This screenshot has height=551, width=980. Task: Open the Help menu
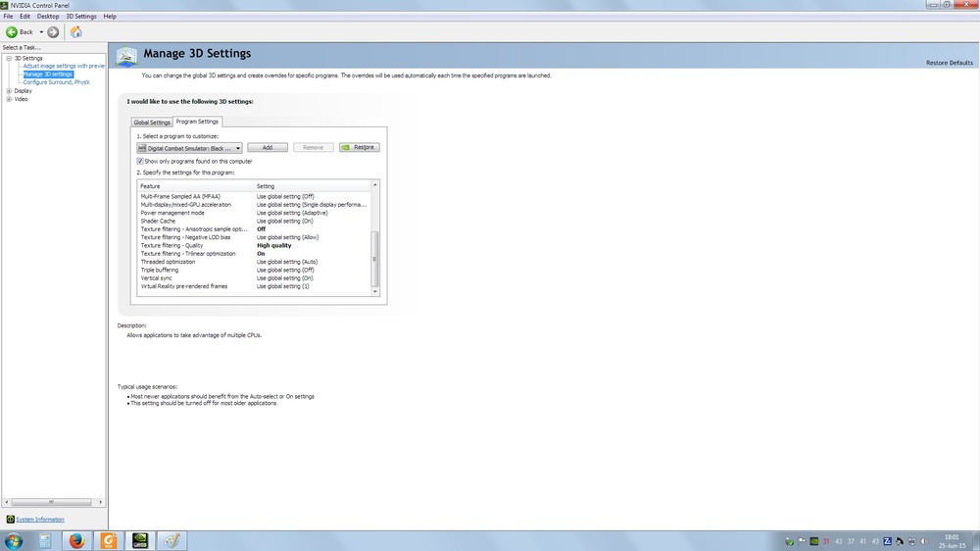(x=110, y=17)
